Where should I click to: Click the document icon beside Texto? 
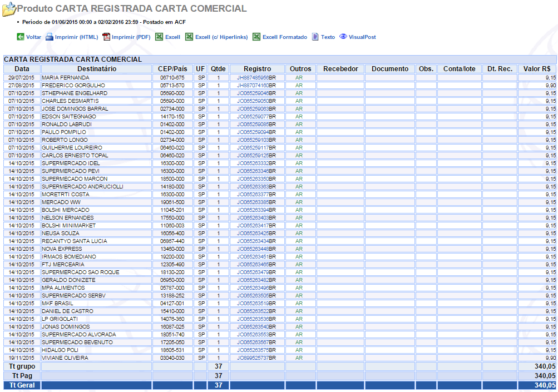point(315,37)
